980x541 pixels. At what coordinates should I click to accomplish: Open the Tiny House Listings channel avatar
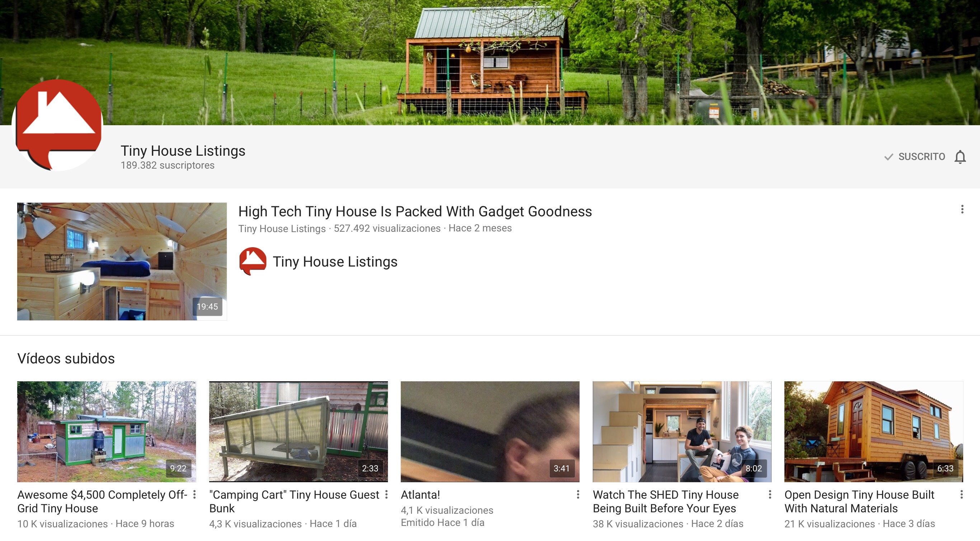click(57, 125)
